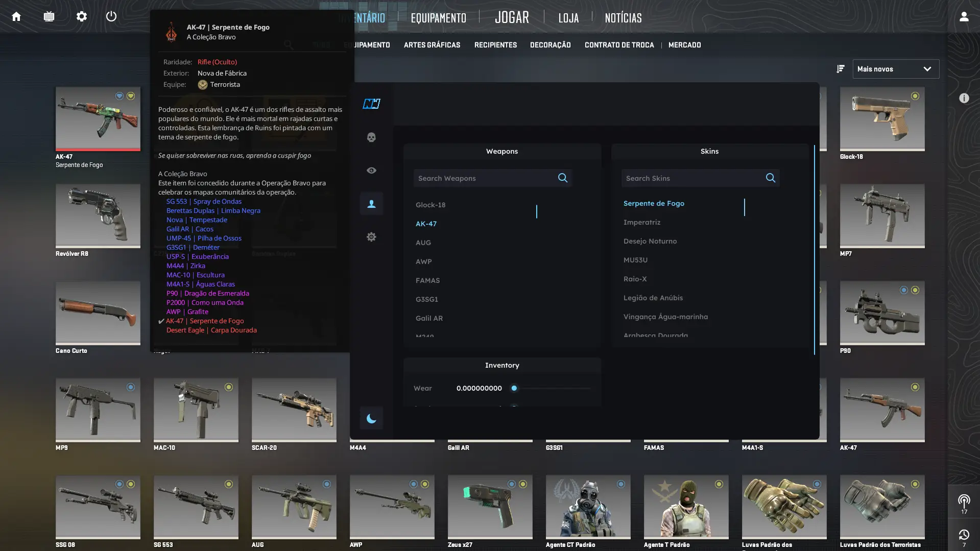Select AK-47 in Weapons list
Image resolution: width=980 pixels, height=551 pixels.
coord(426,224)
